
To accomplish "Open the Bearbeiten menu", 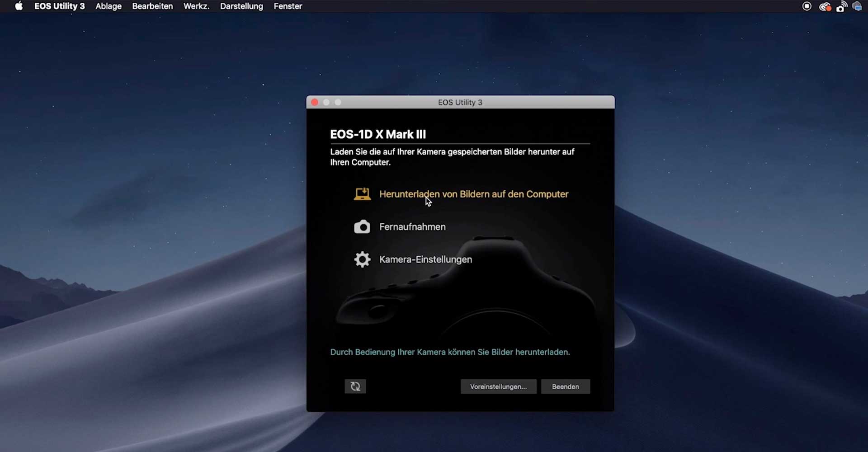I will [152, 6].
